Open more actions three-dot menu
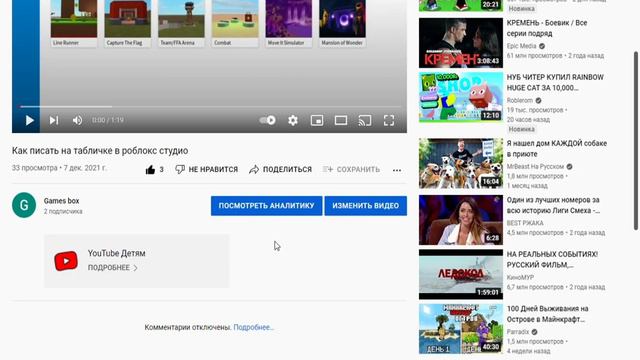The width and height of the screenshot is (640, 360). 397,170
